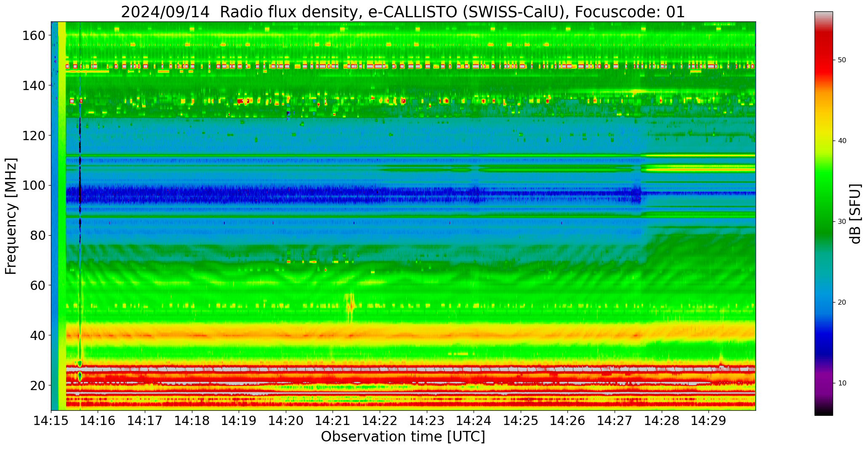
Task: Click the colorbar tick value 50
Action: 842,60
